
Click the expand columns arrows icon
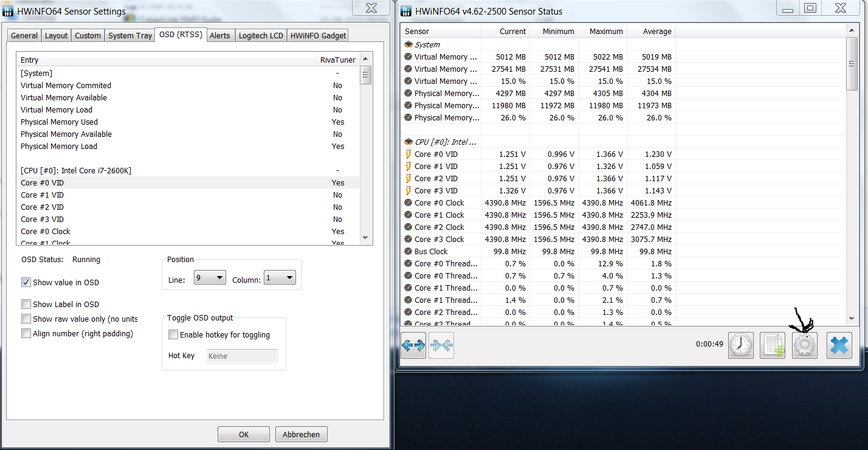413,345
